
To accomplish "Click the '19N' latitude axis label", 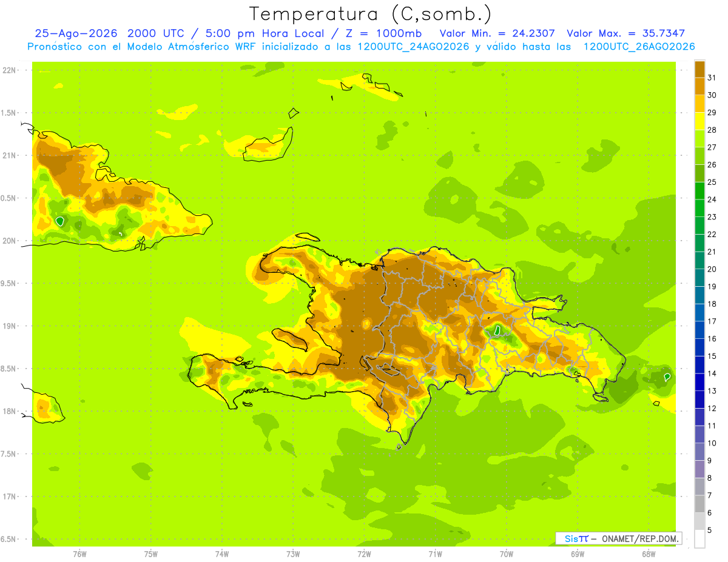I will (x=10, y=326).
